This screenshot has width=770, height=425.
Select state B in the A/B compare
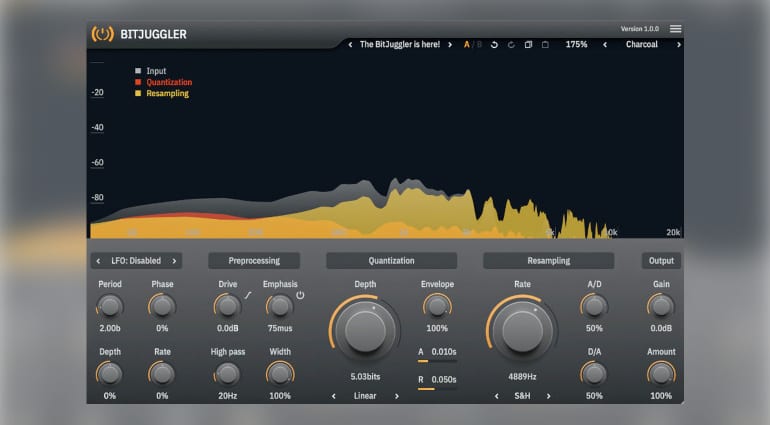coord(479,45)
